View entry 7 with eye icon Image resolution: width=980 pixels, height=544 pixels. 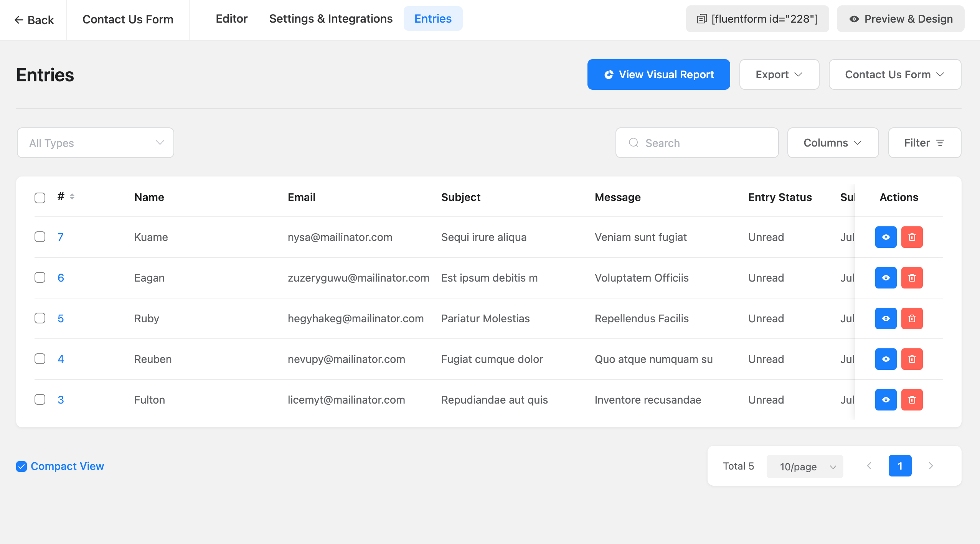point(886,237)
